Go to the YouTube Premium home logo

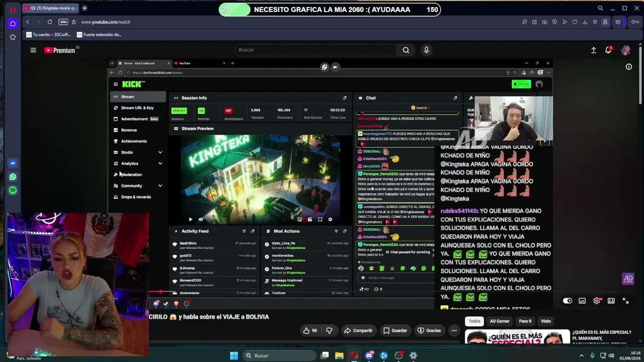[x=59, y=50]
